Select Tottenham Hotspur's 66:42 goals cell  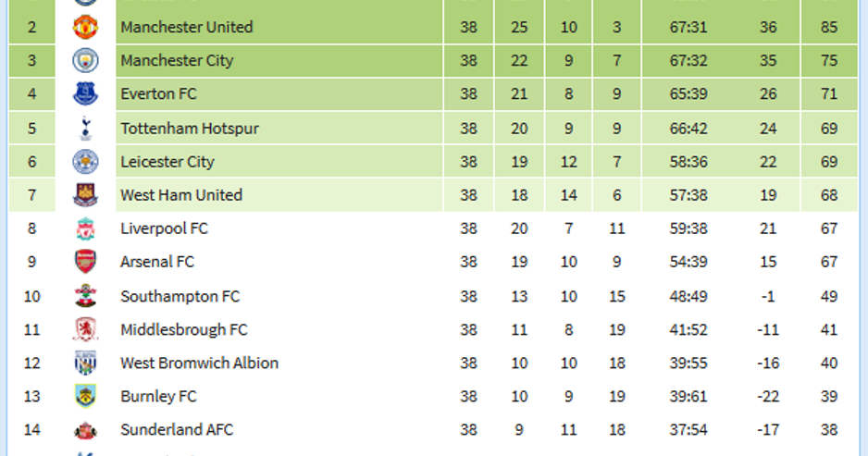click(x=688, y=129)
